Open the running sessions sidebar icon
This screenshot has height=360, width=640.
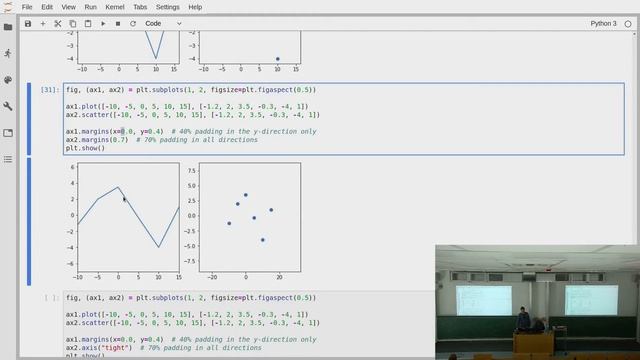8,53
